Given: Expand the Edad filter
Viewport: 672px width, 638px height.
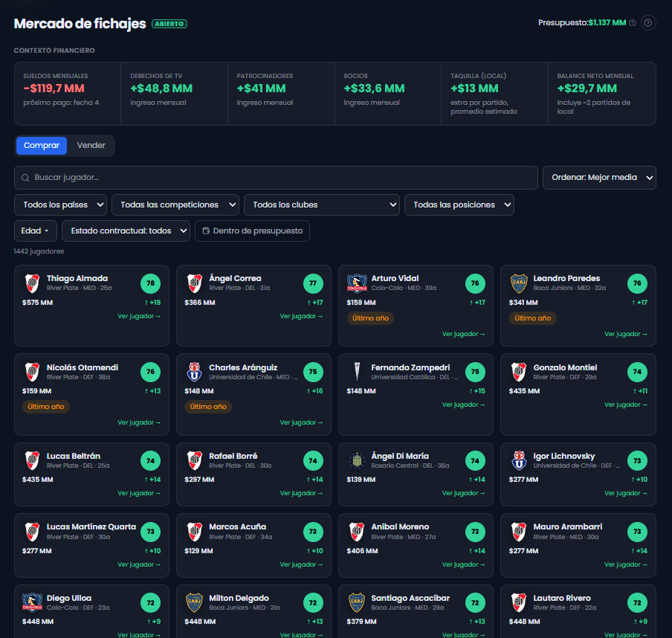Looking at the screenshot, I should pos(36,231).
